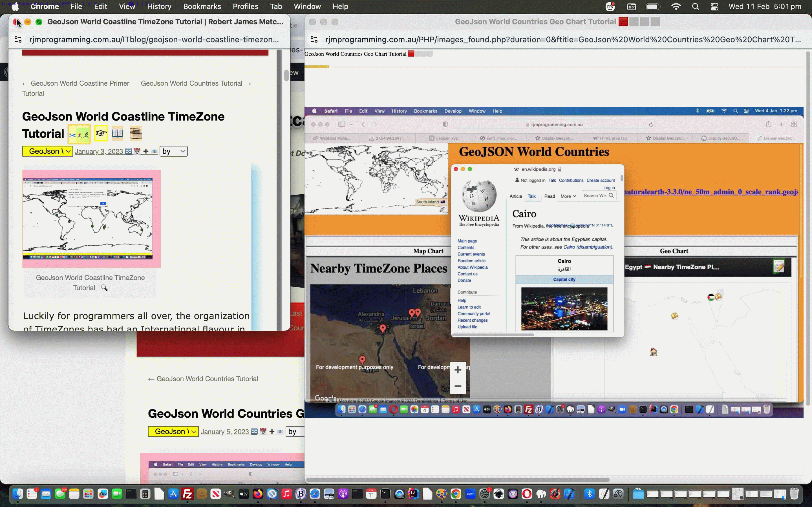This screenshot has width=812, height=507.
Task: Open macOS Control Center in menu bar
Action: 714,6
